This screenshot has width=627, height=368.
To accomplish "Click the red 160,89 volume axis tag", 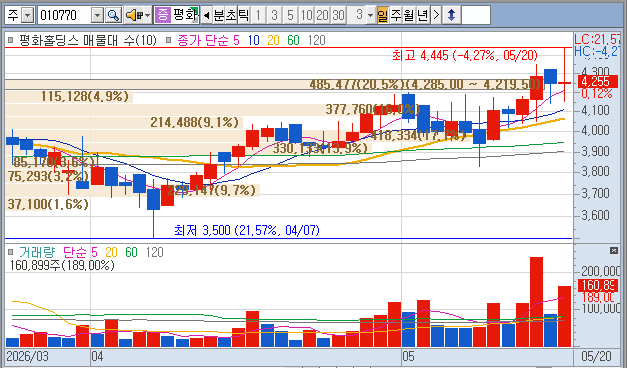I will (598, 285).
